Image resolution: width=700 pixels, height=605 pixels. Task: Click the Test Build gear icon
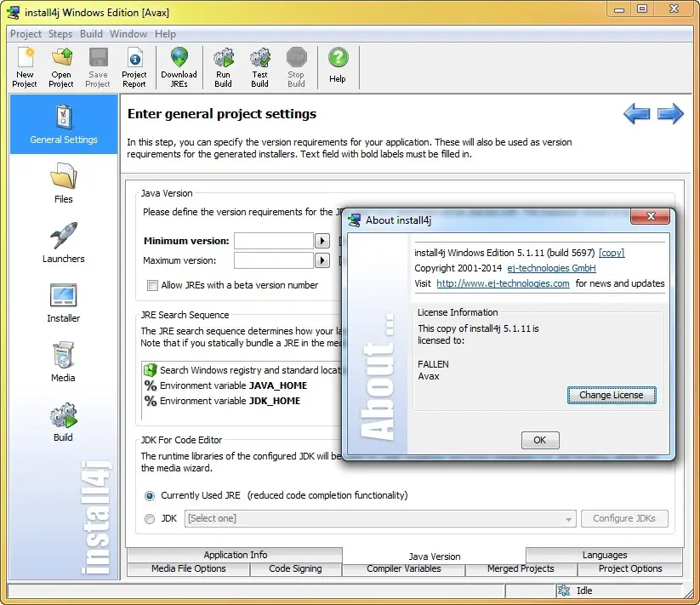click(259, 68)
